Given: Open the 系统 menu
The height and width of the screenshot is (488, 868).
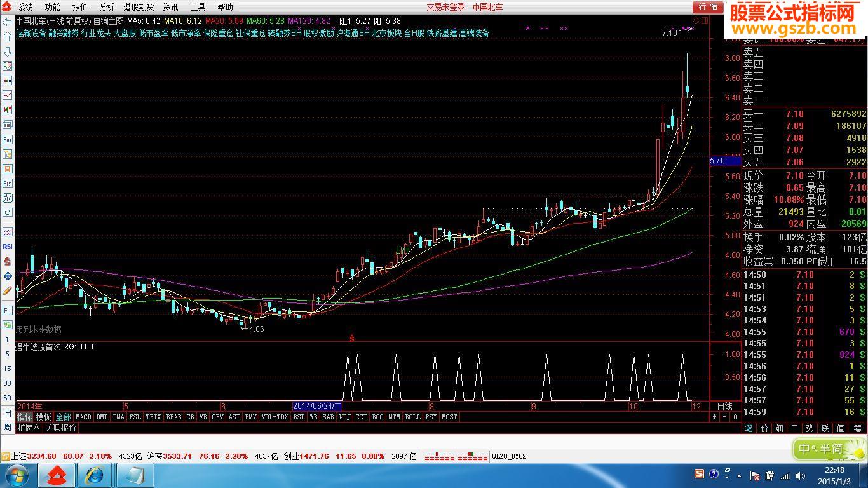Looking at the screenshot, I should tap(25, 7).
